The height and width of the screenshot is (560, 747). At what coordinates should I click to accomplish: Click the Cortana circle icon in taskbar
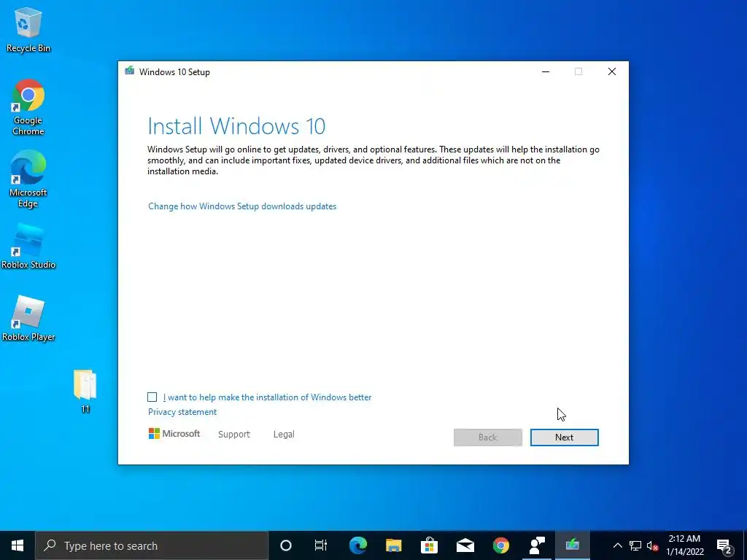[x=285, y=545]
